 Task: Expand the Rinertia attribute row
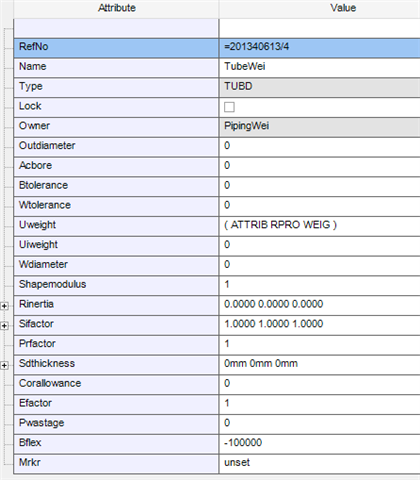click(x=4, y=306)
